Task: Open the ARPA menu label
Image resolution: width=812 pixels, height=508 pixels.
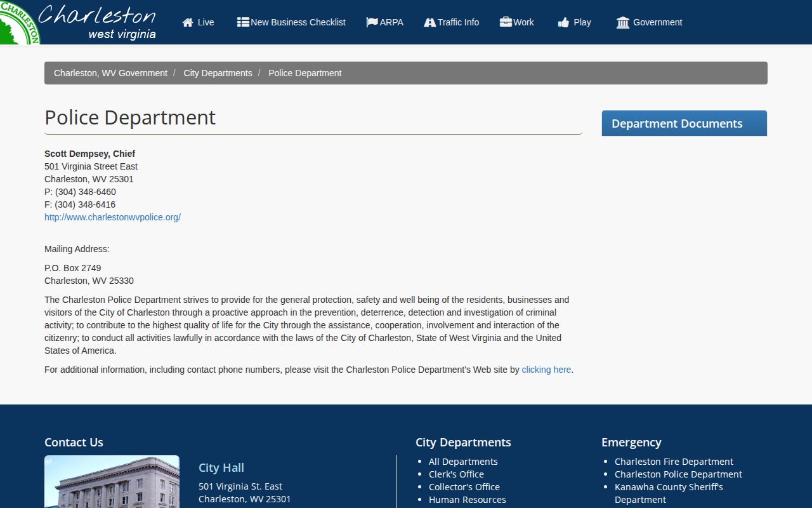Action: [x=391, y=22]
